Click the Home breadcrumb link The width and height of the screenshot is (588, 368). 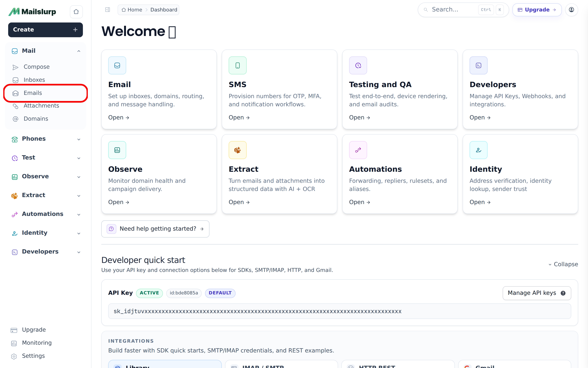[x=132, y=10]
